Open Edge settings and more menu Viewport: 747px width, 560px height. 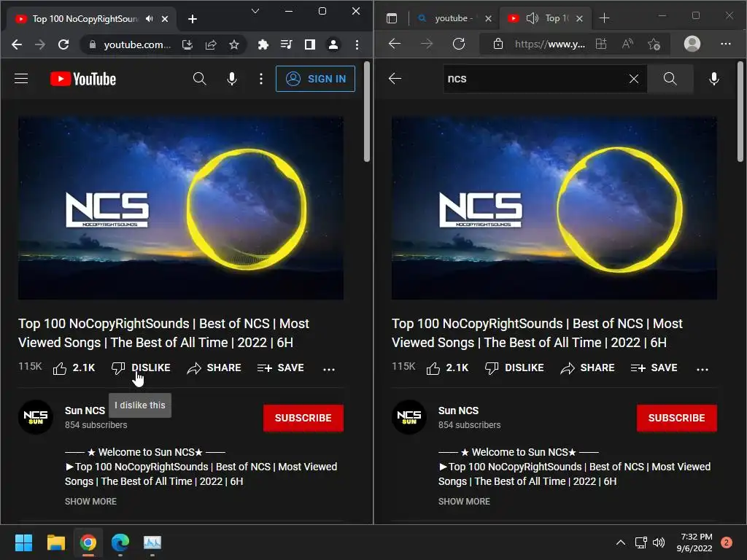(x=726, y=44)
